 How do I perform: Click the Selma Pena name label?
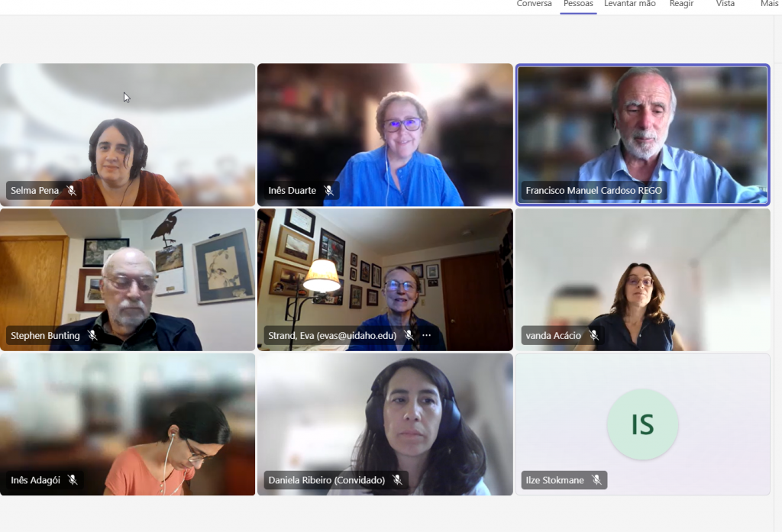(35, 191)
